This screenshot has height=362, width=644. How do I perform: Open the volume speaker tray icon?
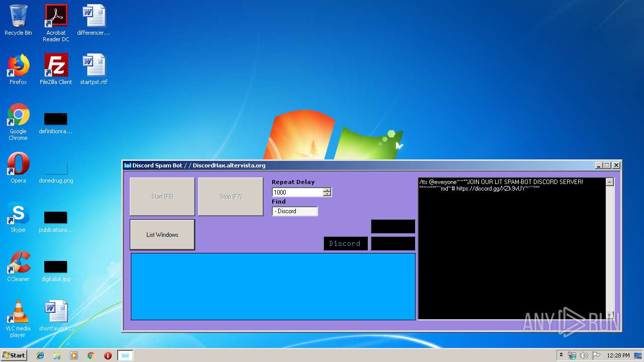pyautogui.click(x=584, y=355)
